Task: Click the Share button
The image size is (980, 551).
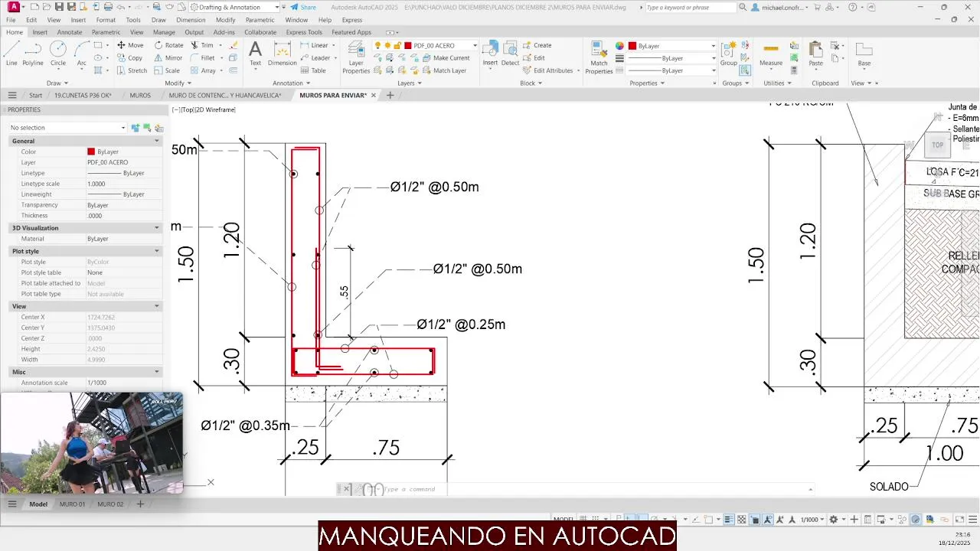Action: pos(303,7)
